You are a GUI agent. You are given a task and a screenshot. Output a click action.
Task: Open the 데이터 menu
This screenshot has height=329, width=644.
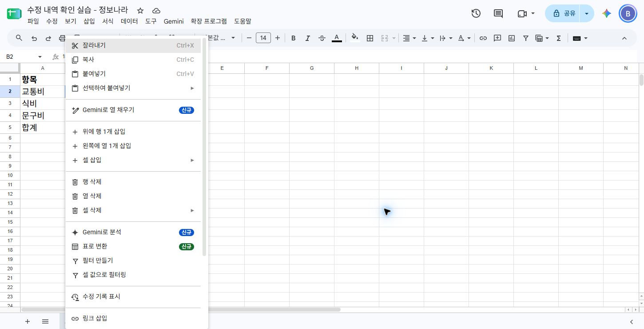(x=129, y=21)
